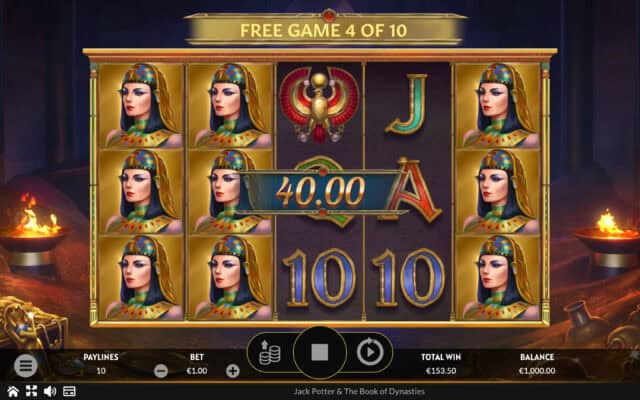The image size is (640, 400).
Task: Click the 10 symbol on reel three
Action: click(x=319, y=278)
